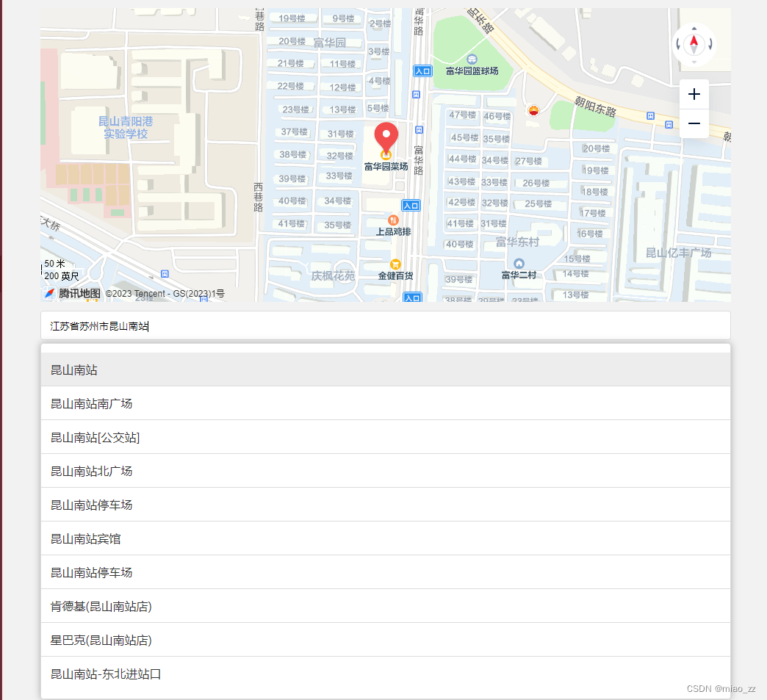Screen dimensions: 767x700
Task: Reset map orientation via compass needle
Action: click(x=694, y=45)
